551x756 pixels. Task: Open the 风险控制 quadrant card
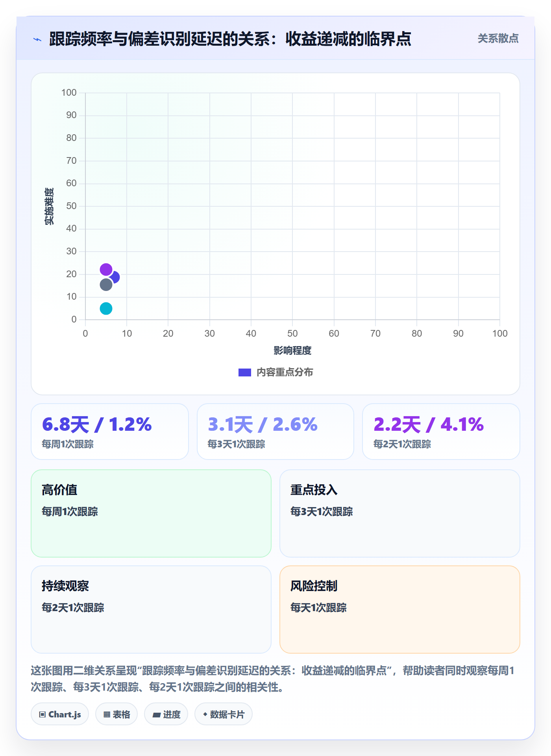[x=400, y=610]
